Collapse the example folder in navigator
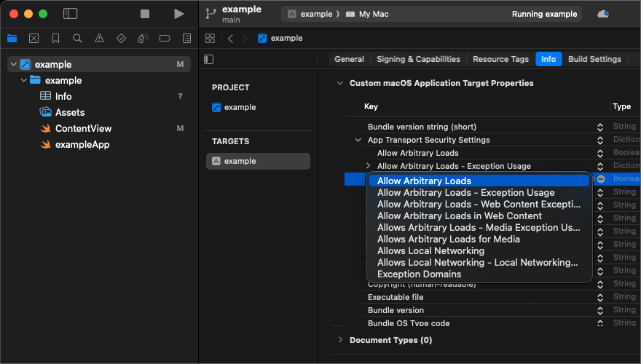641x364 pixels. tap(24, 80)
